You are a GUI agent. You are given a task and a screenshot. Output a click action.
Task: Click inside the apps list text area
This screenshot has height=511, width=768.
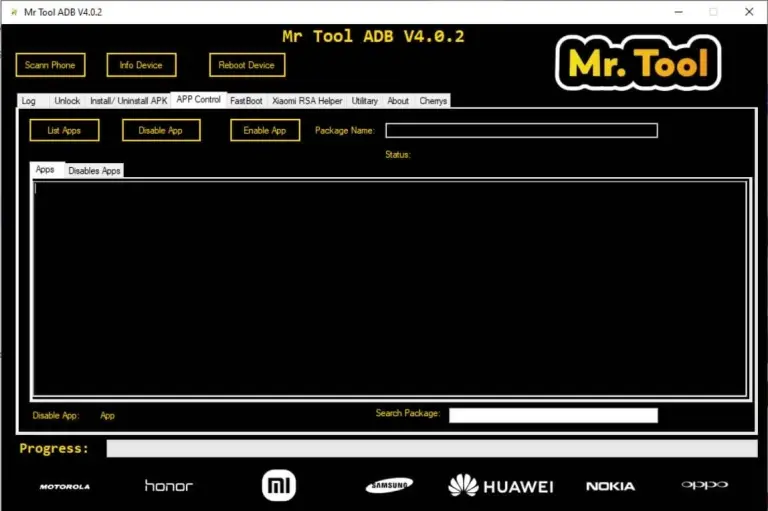pyautogui.click(x=390, y=288)
